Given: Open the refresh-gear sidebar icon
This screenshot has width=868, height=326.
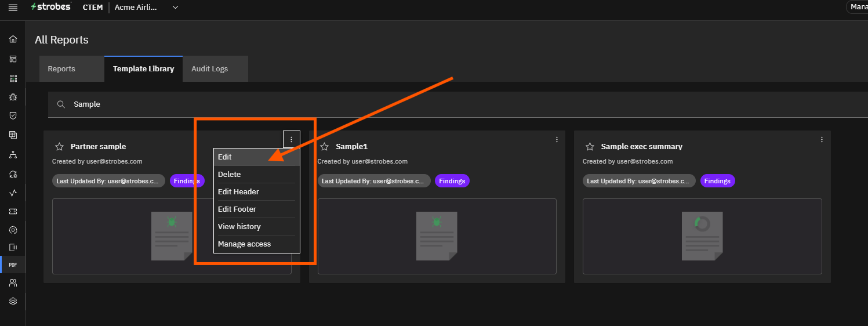Looking at the screenshot, I should click(x=13, y=173).
